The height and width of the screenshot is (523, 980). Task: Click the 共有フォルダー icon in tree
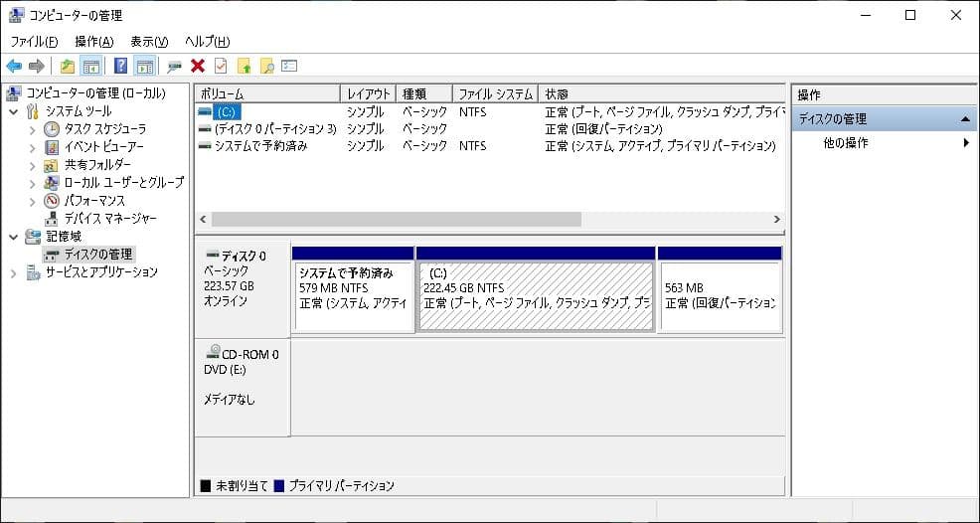(x=52, y=165)
